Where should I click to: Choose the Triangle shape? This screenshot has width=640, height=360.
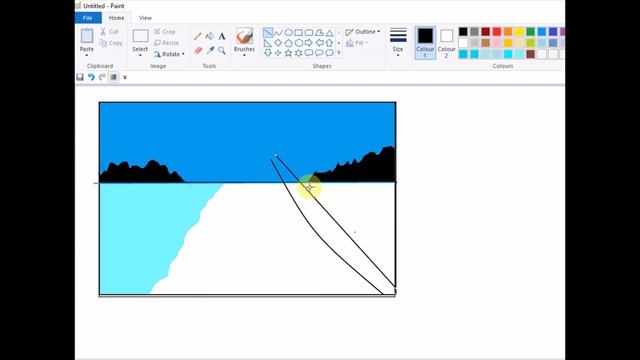pos(329,33)
